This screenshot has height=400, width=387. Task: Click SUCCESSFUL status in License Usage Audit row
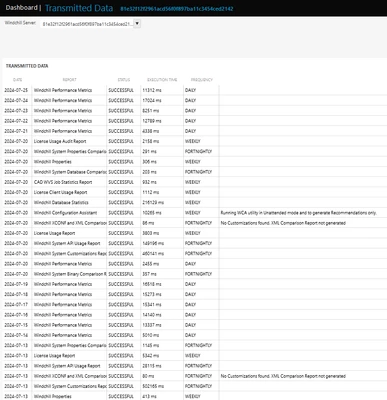point(121,141)
